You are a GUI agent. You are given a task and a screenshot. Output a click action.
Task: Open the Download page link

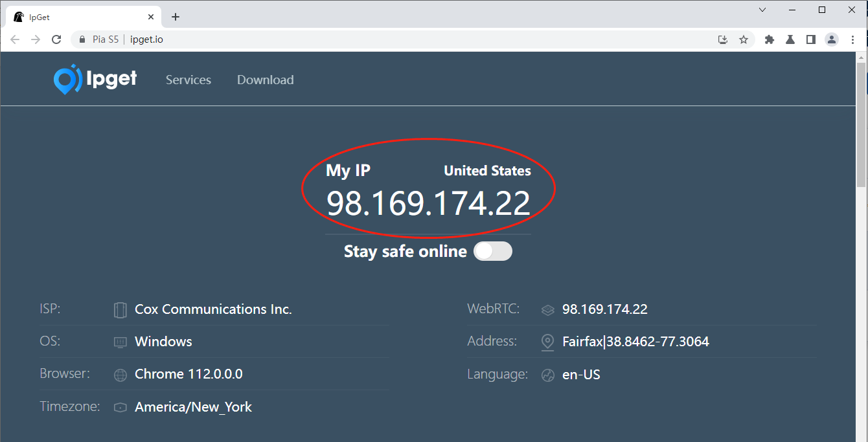[x=265, y=80]
